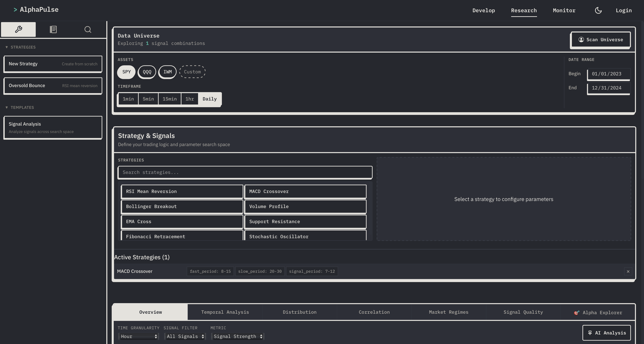644x344 pixels.
Task: Open the Oversold Bounce strategy
Action: click(53, 86)
